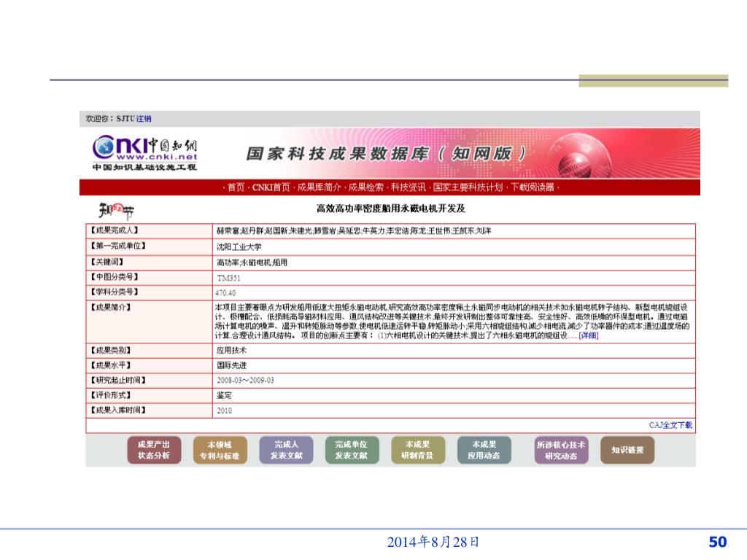747x560 pixels.
Task: Click the slide page number 50
Action: pyautogui.click(x=718, y=542)
